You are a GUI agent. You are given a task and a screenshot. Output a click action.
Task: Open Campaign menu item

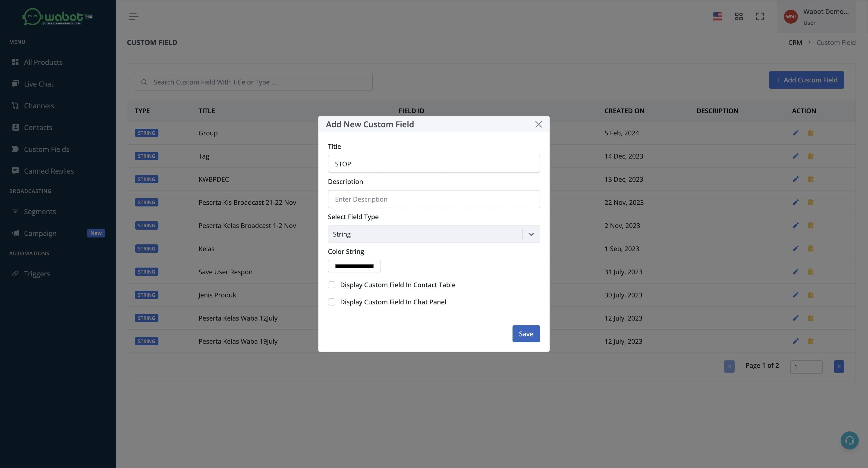40,233
